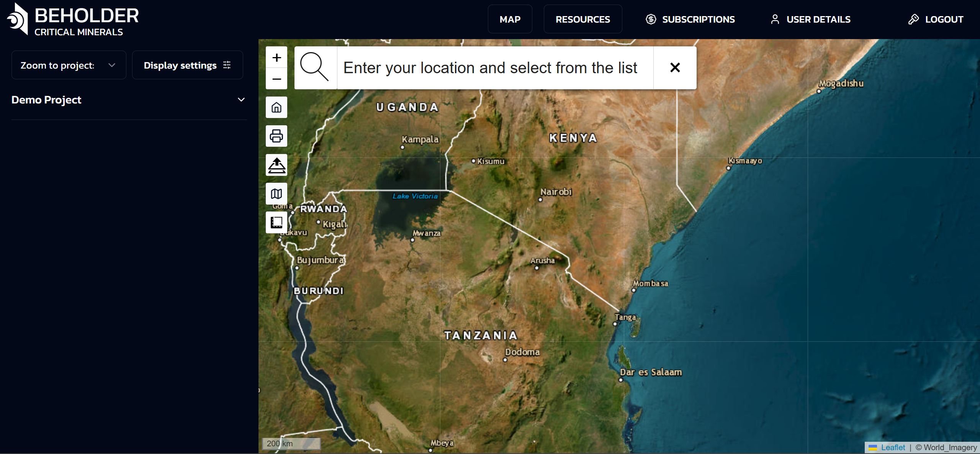Open the Leaflet attribution link
The height and width of the screenshot is (454, 980).
click(x=893, y=447)
